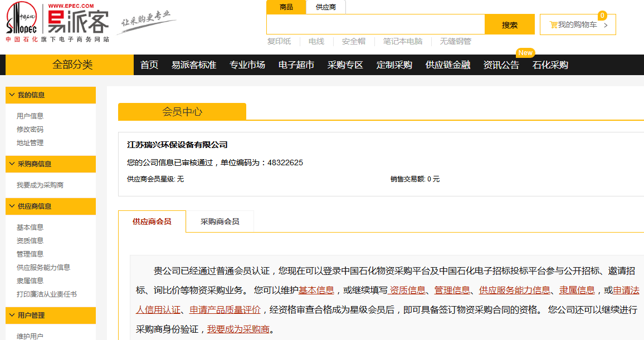Click into the search input box
The image size is (644, 340).
(x=375, y=24)
